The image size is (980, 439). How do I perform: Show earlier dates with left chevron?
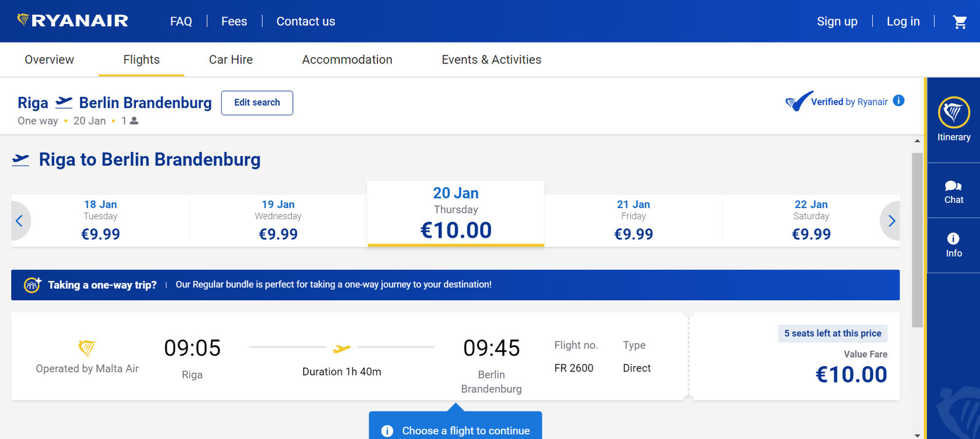(x=20, y=221)
